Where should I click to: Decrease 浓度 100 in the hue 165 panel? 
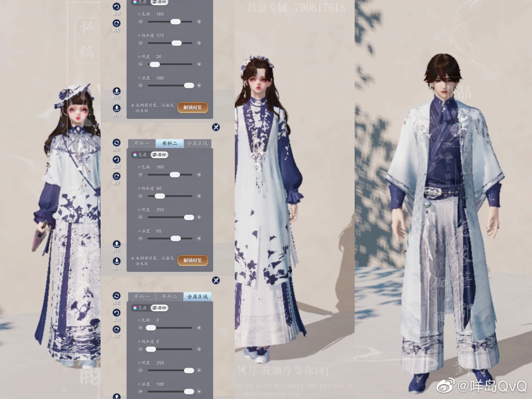pos(140,85)
